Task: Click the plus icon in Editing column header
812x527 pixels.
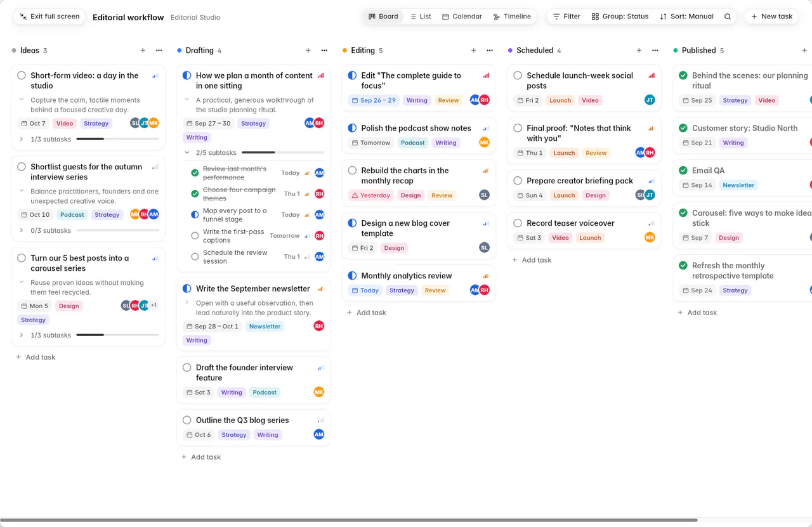Action: (474, 51)
